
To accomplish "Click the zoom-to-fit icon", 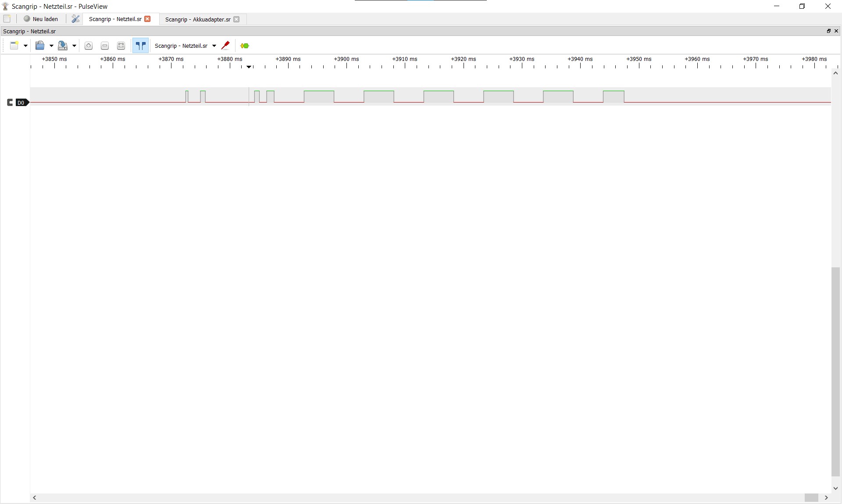I will [121, 46].
